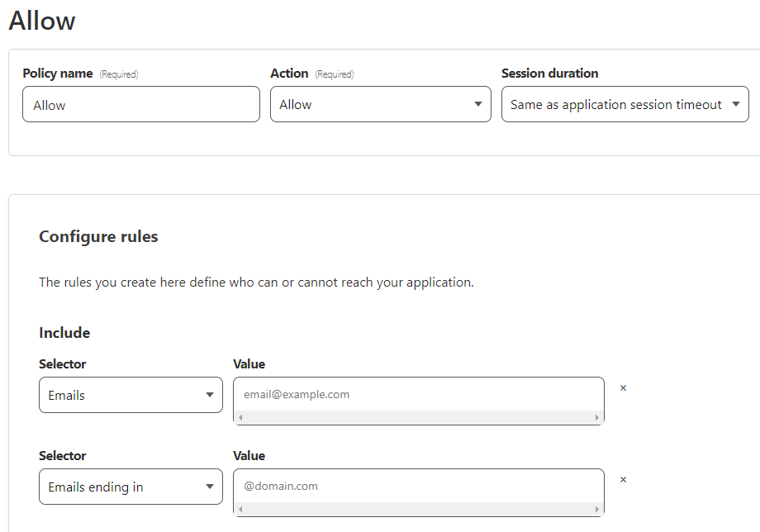Viewport: 760px width, 532px height.
Task: Remove the Emails include rule
Action: 623,388
